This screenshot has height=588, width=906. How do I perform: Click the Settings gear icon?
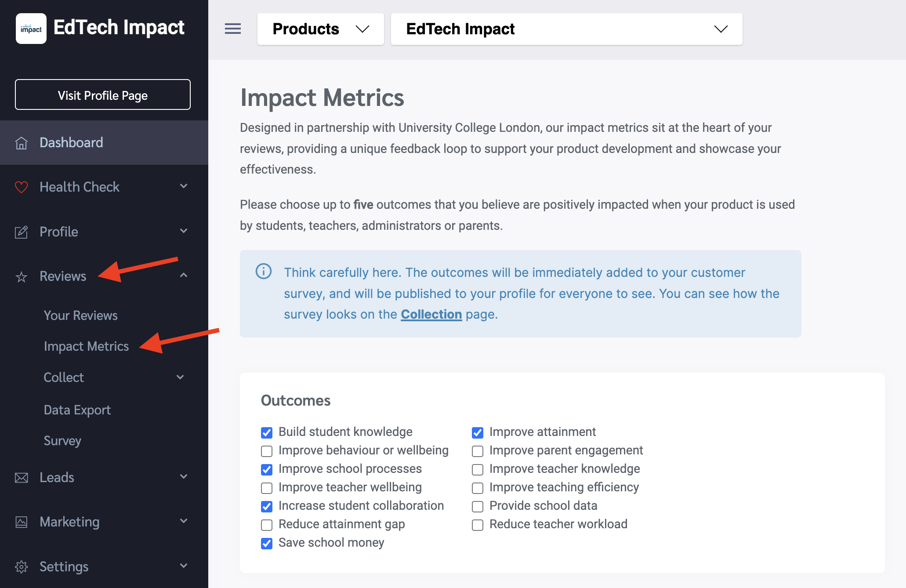pyautogui.click(x=21, y=567)
